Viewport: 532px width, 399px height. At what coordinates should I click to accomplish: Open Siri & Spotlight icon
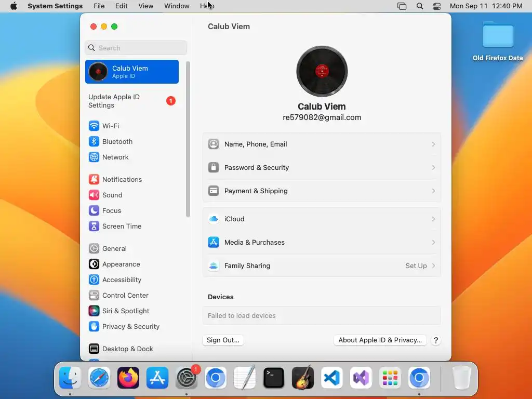click(94, 311)
